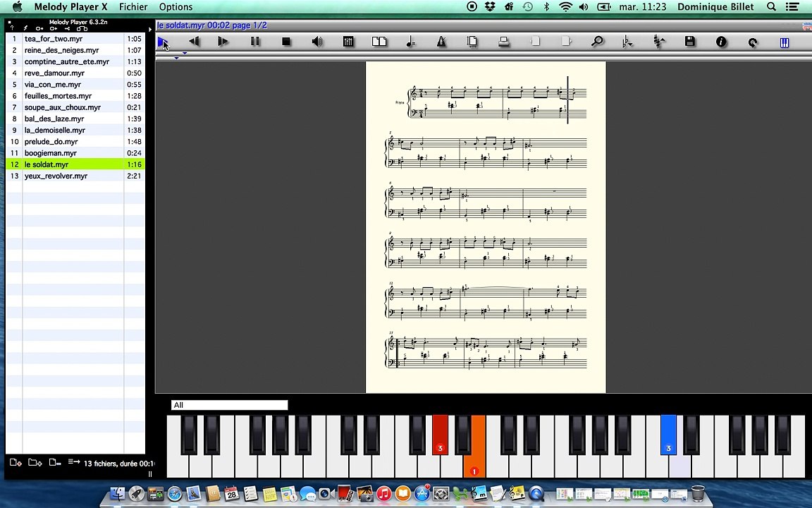Open iTunes from the Dock
Viewport: 812px width, 508px height.
[383, 493]
